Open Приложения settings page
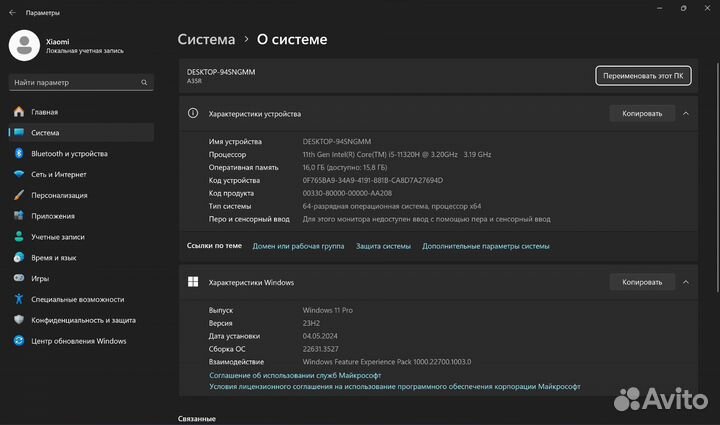The image size is (720, 425). [x=81, y=215]
